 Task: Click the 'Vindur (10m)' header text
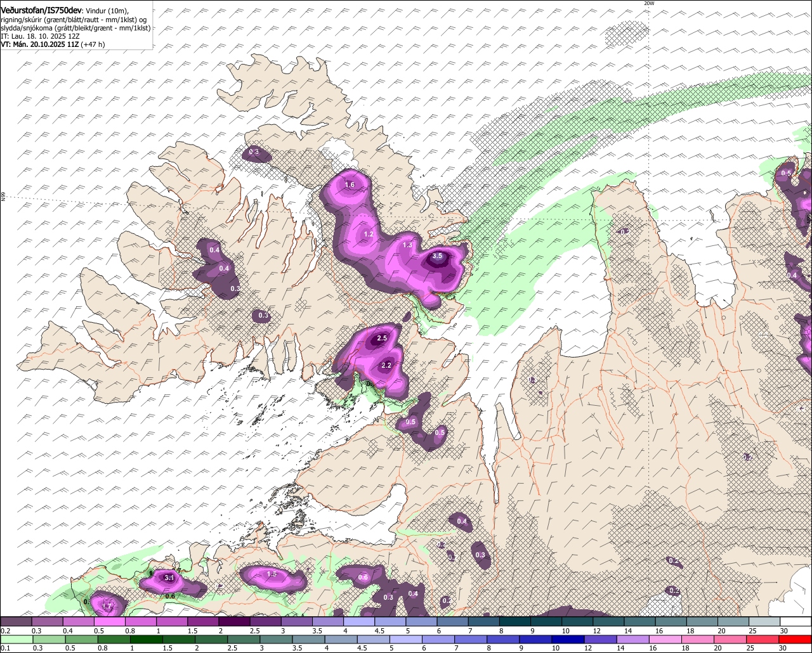pos(107,11)
